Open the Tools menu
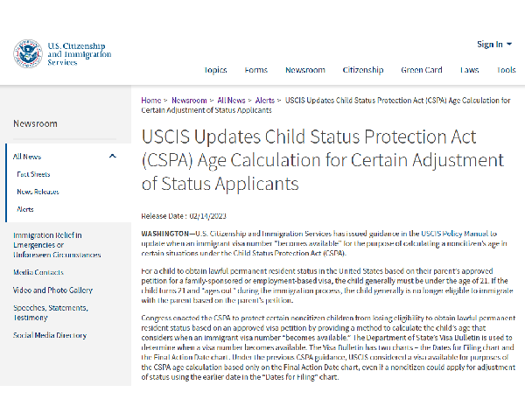 click(507, 70)
